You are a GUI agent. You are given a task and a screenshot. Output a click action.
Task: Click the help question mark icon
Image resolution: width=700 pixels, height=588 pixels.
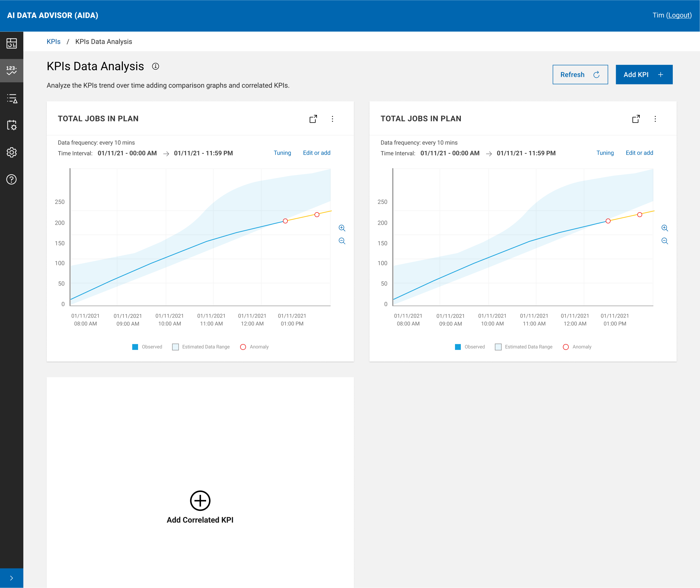pos(12,179)
